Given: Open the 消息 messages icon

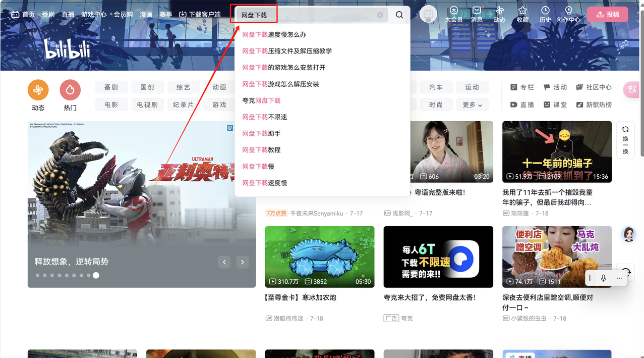Looking at the screenshot, I should (477, 14).
